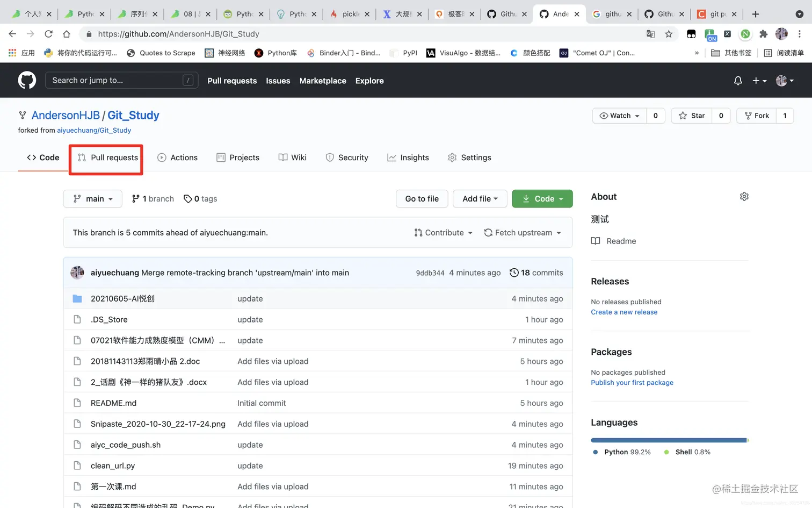Viewport: 812px width, 508px height.
Task: Click Issues in the top navigation
Action: [278, 81]
